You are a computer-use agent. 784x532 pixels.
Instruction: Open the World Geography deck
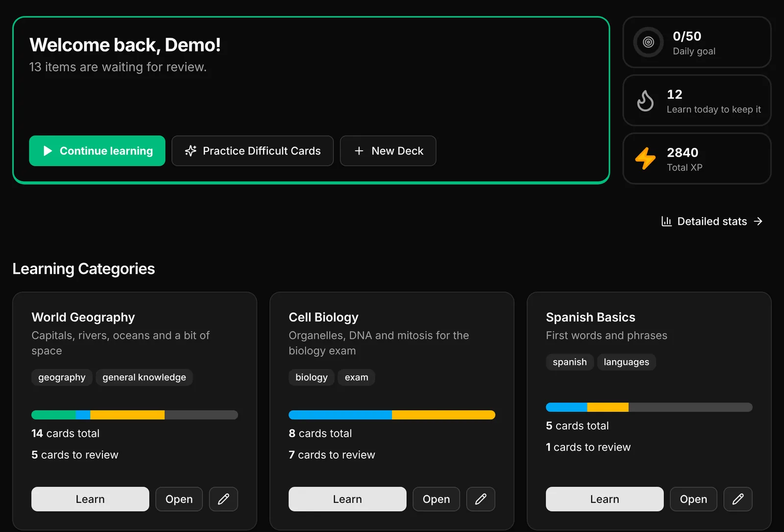[x=179, y=499]
